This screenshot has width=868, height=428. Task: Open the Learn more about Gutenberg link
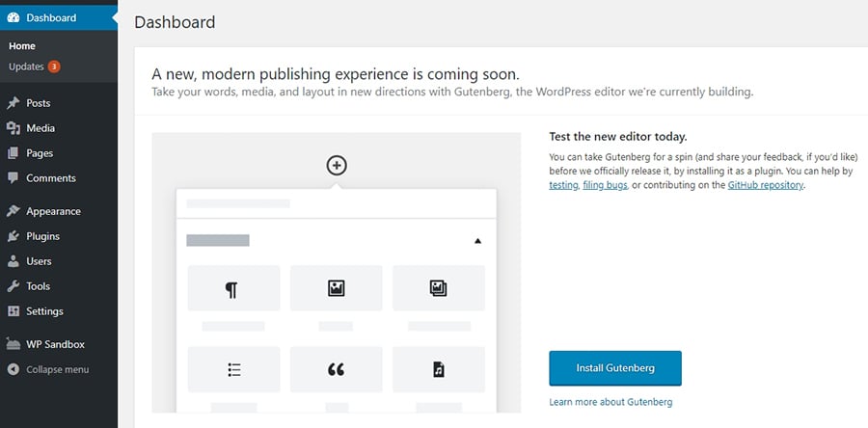click(610, 402)
